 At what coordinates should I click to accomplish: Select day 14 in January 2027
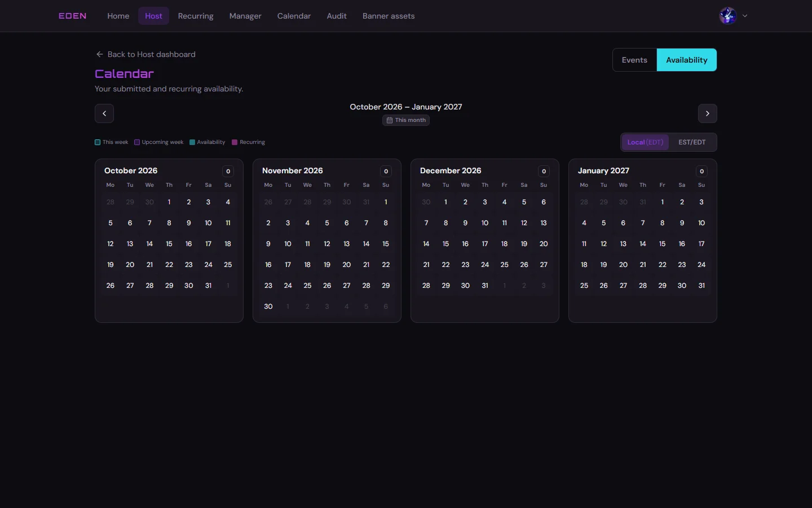pos(643,244)
